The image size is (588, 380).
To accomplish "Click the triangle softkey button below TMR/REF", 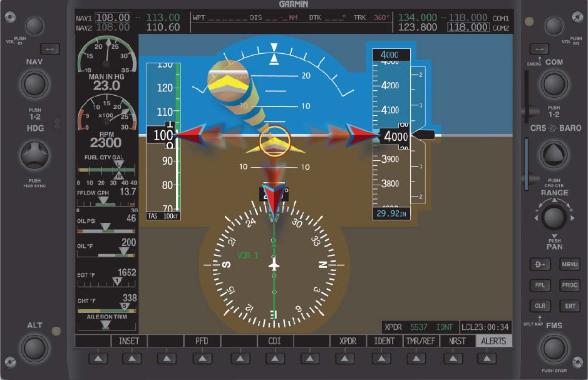I will coord(416,359).
